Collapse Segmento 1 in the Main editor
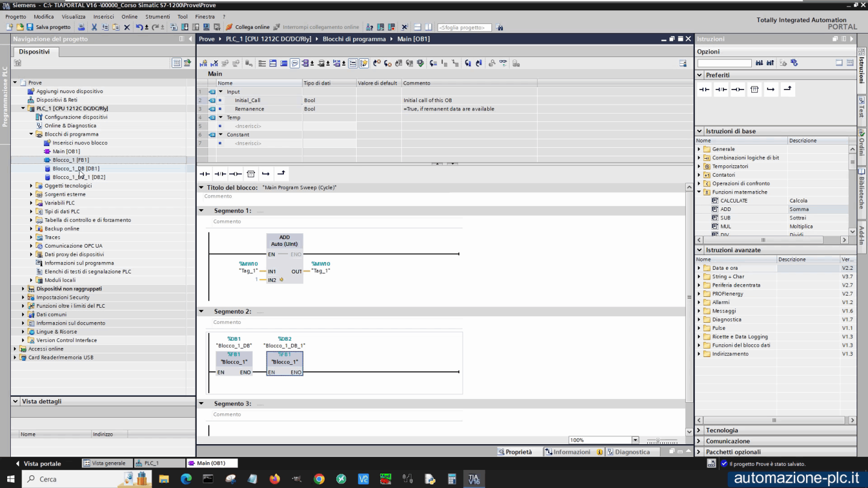 pyautogui.click(x=202, y=210)
